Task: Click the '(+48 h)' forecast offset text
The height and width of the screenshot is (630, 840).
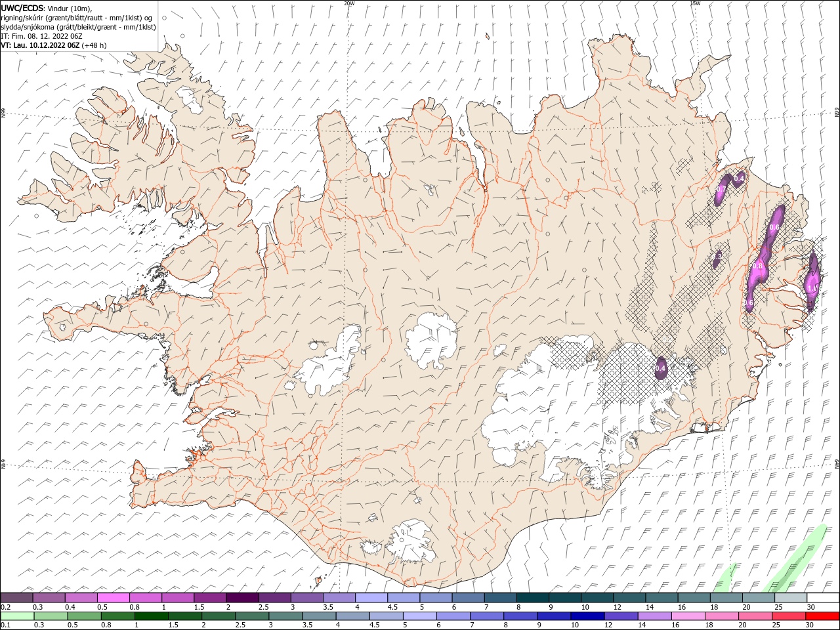Action: point(94,45)
